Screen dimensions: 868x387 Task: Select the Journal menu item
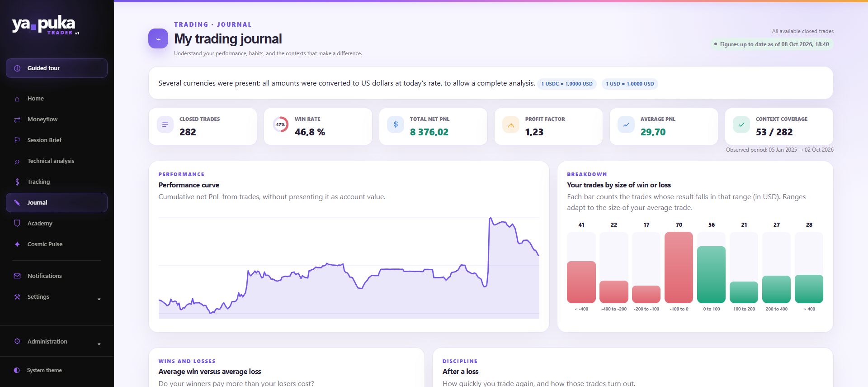(57, 203)
